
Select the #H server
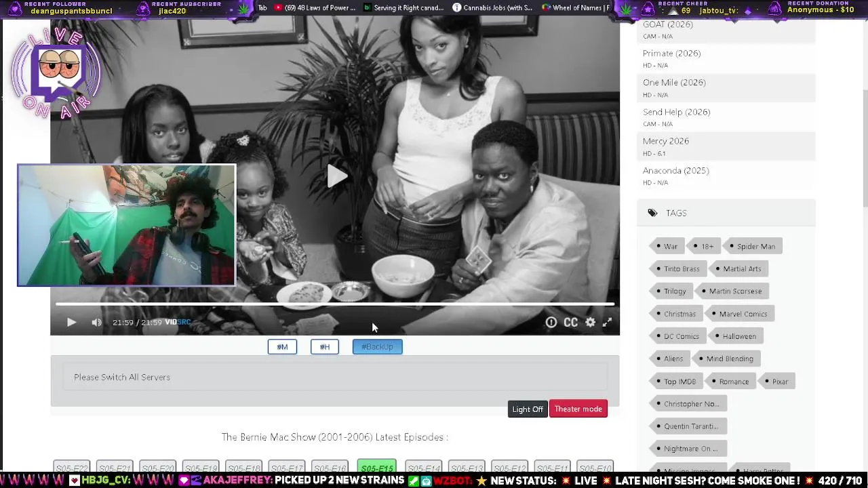click(325, 347)
